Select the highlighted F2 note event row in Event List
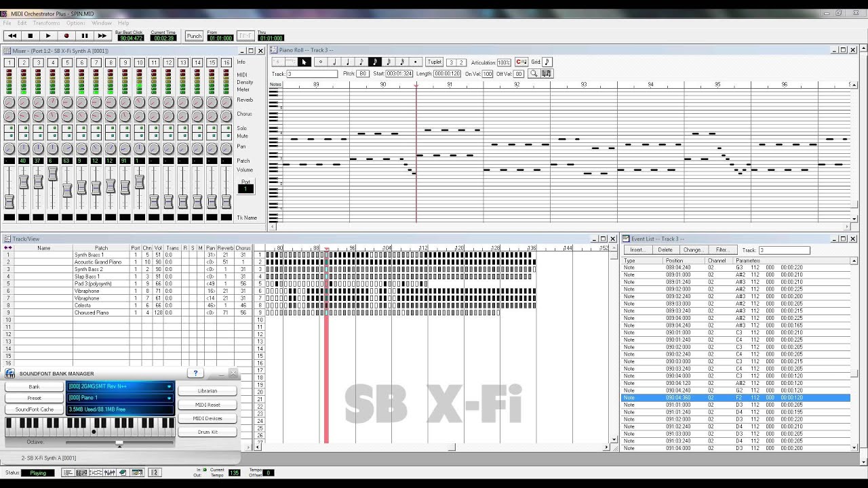This screenshot has width=868, height=488. pos(736,398)
